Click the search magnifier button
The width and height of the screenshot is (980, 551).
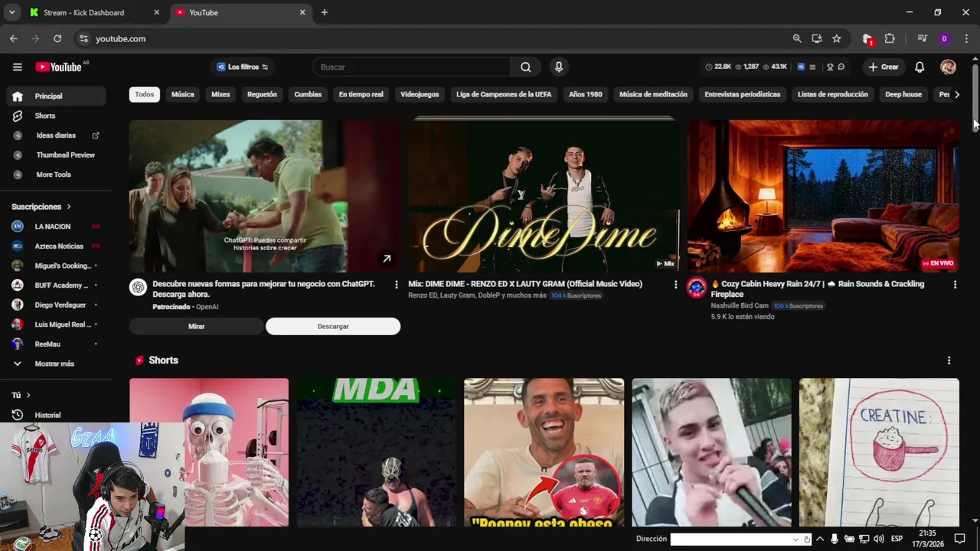point(526,67)
